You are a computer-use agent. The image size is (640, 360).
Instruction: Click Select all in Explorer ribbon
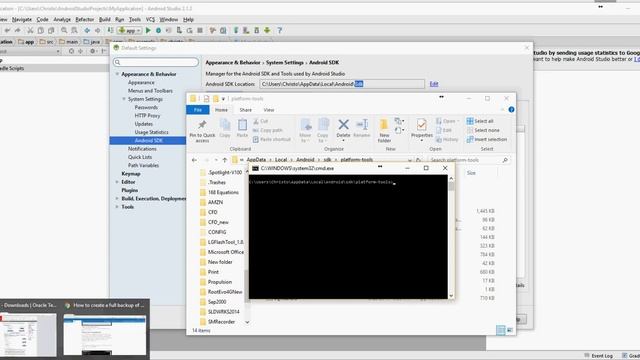point(480,121)
